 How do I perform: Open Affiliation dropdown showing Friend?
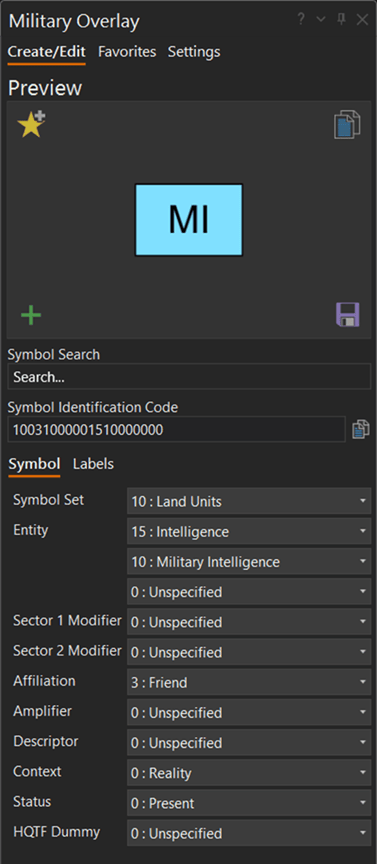pyautogui.click(x=249, y=683)
